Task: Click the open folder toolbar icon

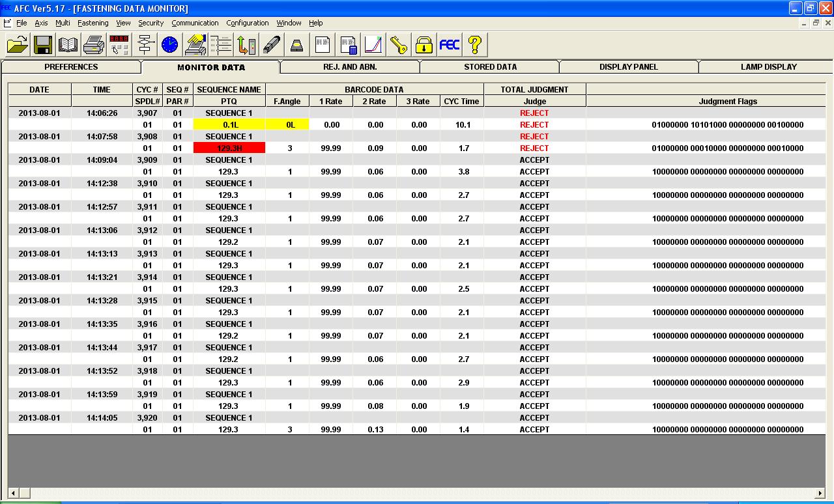Action: (x=18, y=45)
